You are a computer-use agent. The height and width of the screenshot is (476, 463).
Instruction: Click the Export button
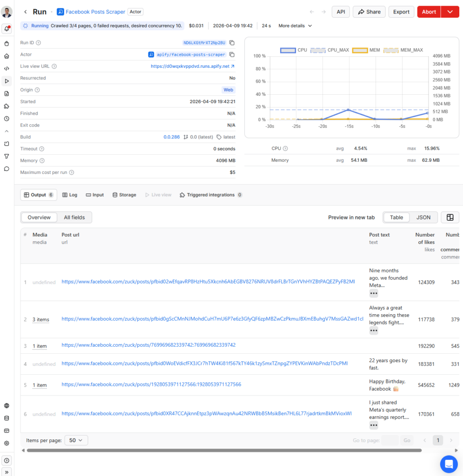401,12
